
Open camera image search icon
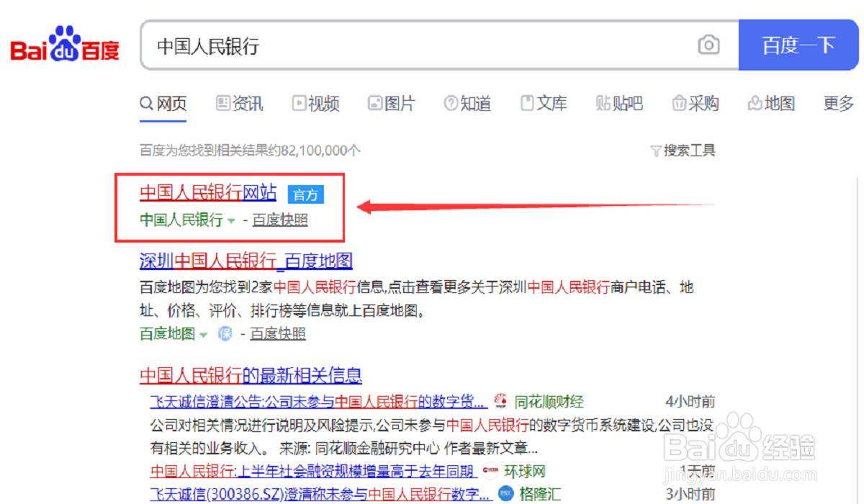point(708,45)
